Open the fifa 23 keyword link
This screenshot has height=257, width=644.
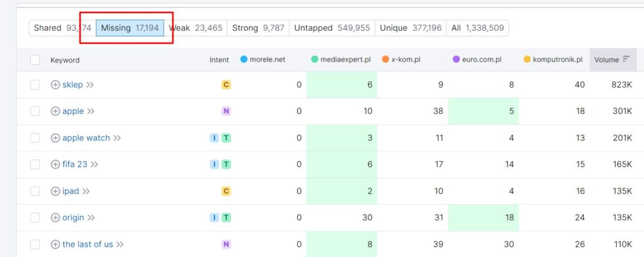(x=75, y=164)
